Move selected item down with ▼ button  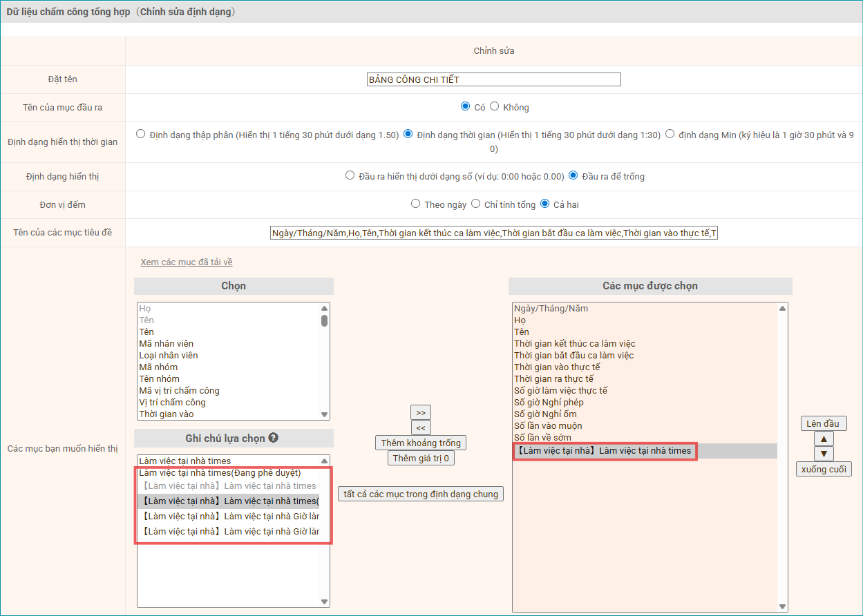824,454
